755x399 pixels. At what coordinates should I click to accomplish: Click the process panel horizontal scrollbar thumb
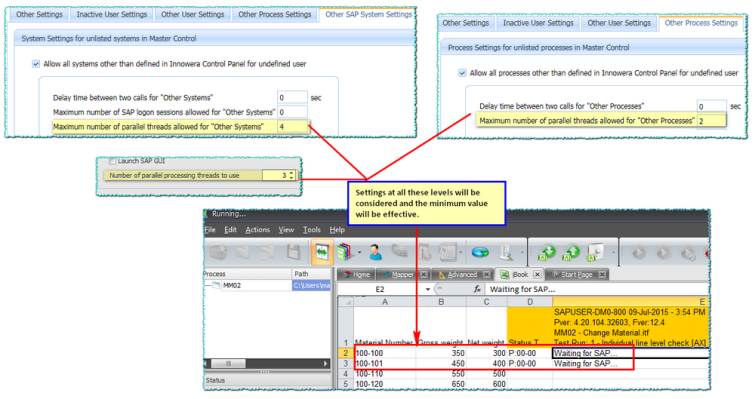coord(229,363)
